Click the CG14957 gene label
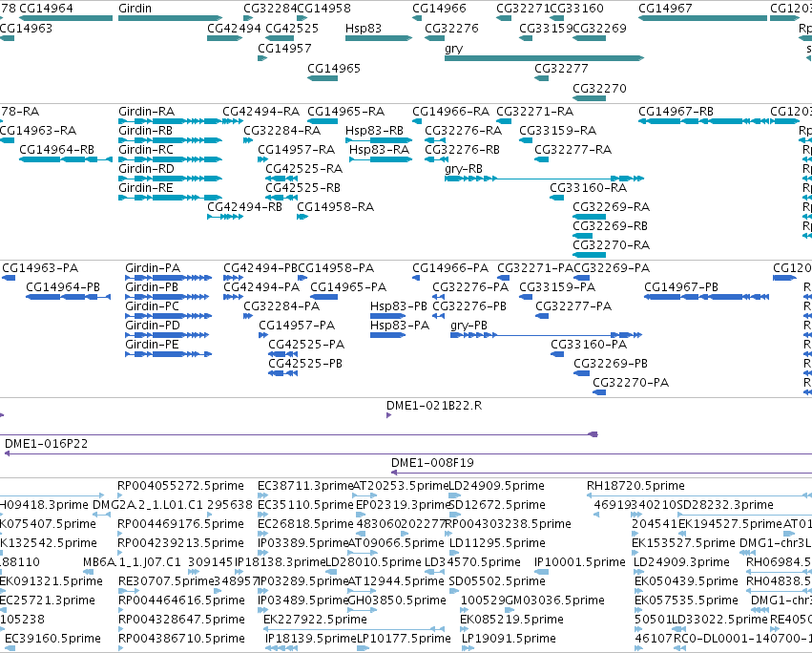Image resolution: width=812 pixels, height=653 pixels. pos(285,48)
